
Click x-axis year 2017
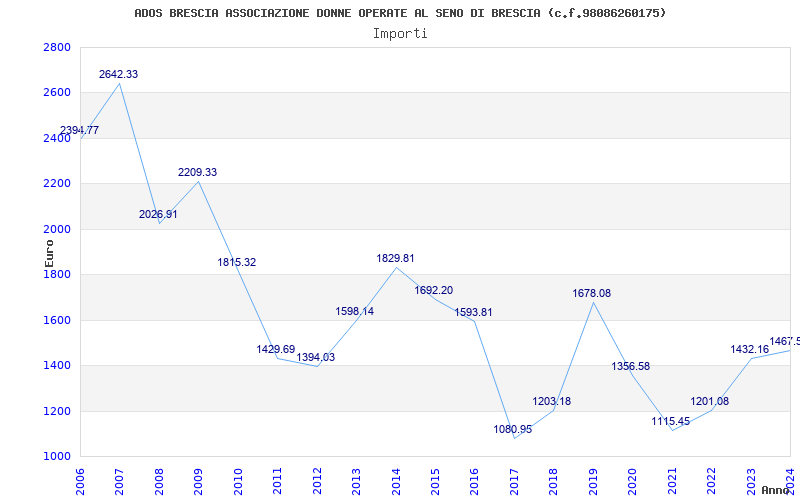[x=514, y=481]
